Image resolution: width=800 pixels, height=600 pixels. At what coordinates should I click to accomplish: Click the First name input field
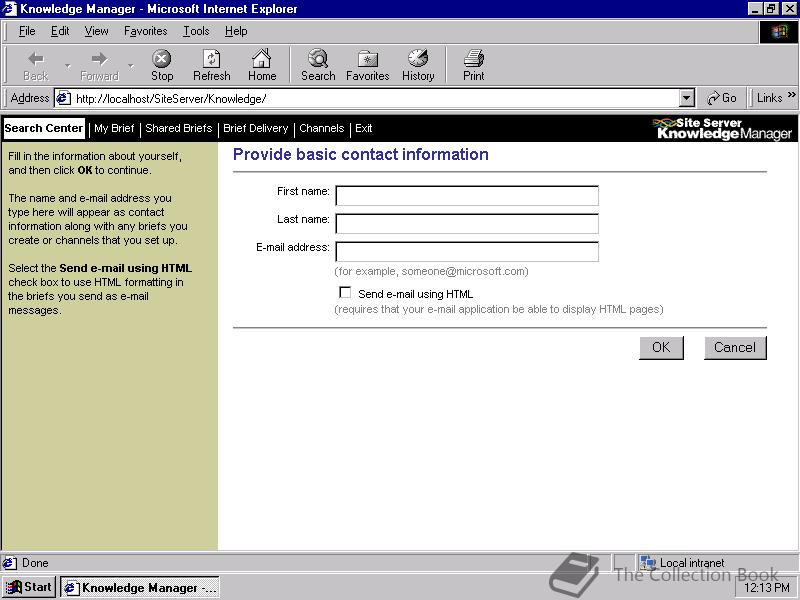[x=467, y=195]
